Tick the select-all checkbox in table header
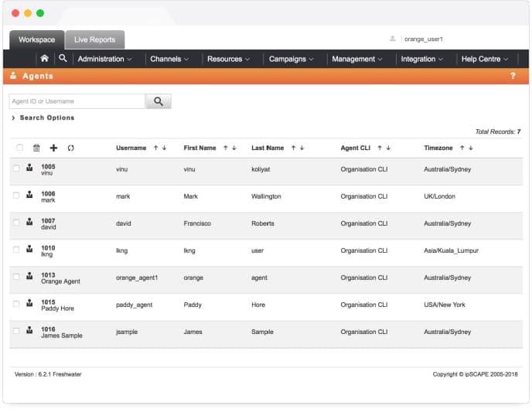 click(19, 148)
